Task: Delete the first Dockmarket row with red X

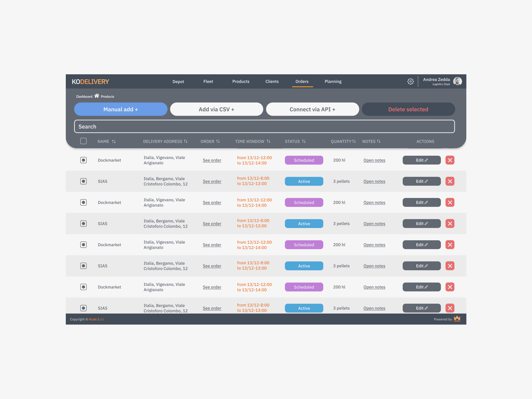Action: tap(450, 160)
